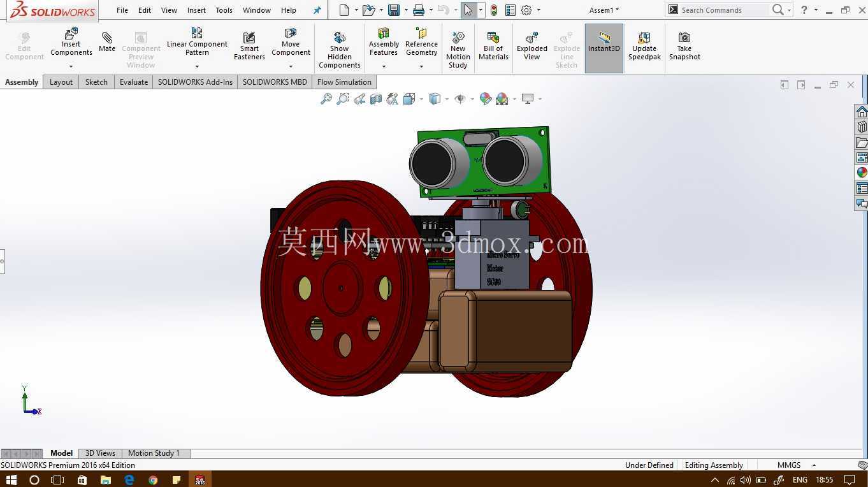Viewport: 868px width, 487px height.
Task: Expand Linear Component Pattern dropdown arrow
Action: point(197,66)
